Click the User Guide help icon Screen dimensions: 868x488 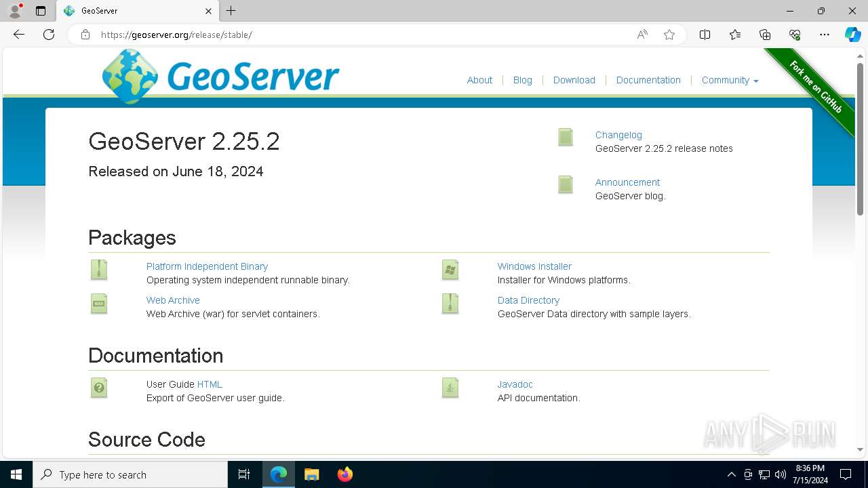(99, 388)
